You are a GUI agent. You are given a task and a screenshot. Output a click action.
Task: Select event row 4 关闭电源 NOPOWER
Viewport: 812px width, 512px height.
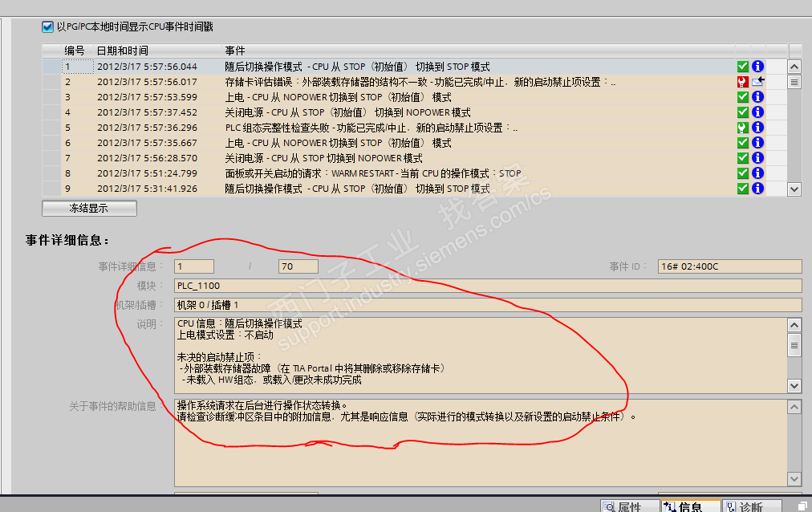347,112
